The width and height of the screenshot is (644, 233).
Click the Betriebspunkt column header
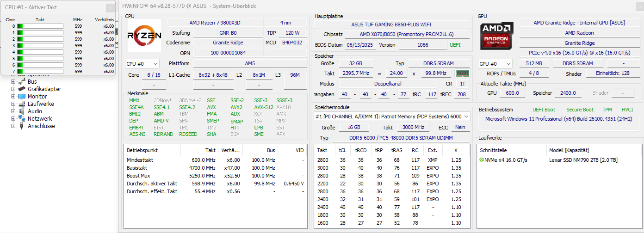click(x=152, y=150)
